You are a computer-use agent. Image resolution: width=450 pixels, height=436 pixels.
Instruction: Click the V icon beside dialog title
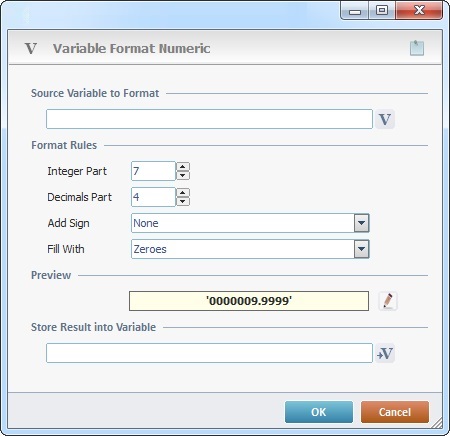point(31,49)
